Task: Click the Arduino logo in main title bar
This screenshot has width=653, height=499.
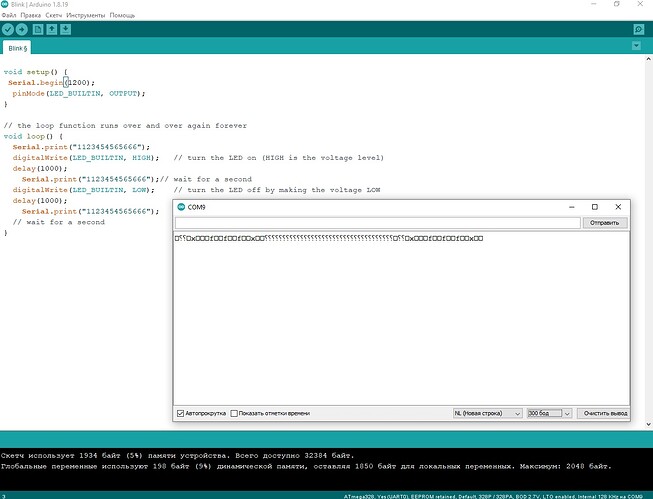Action: (x=5, y=4)
